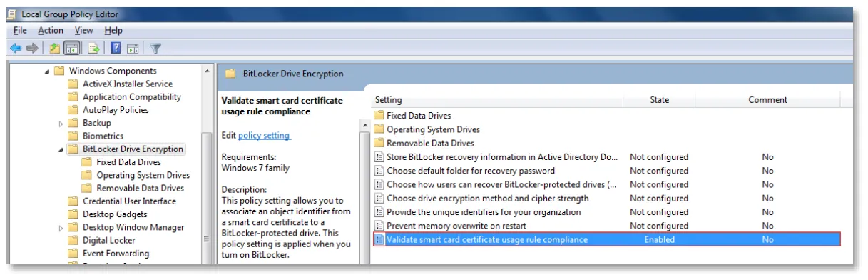The image size is (868, 280).
Task: Open the View menu
Action: click(x=84, y=31)
